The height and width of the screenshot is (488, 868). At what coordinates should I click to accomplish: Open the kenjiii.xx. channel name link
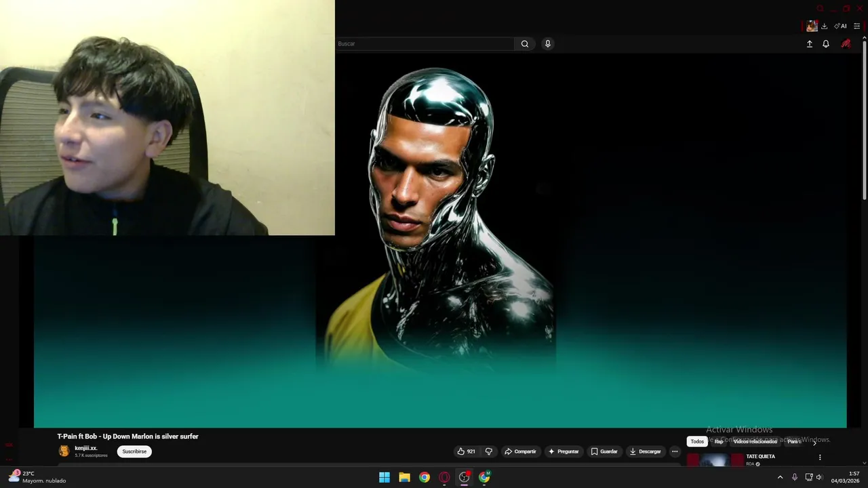coord(86,448)
